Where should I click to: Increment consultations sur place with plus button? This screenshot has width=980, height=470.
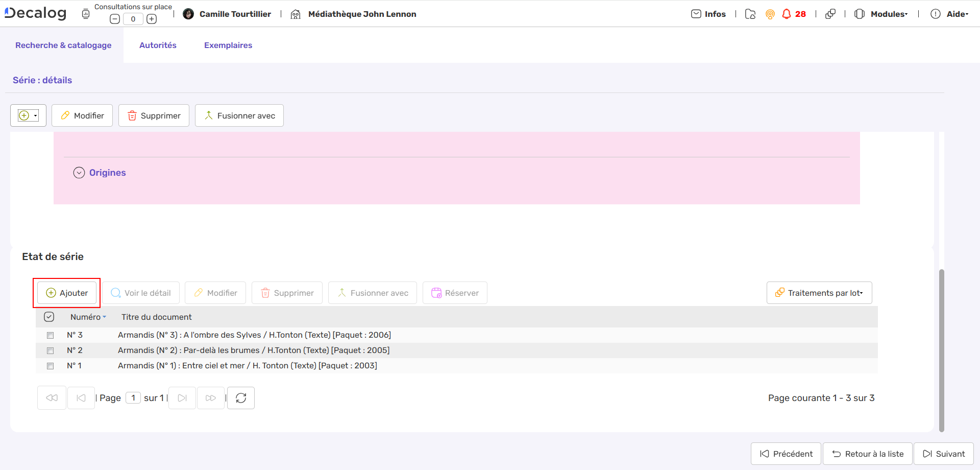click(152, 19)
